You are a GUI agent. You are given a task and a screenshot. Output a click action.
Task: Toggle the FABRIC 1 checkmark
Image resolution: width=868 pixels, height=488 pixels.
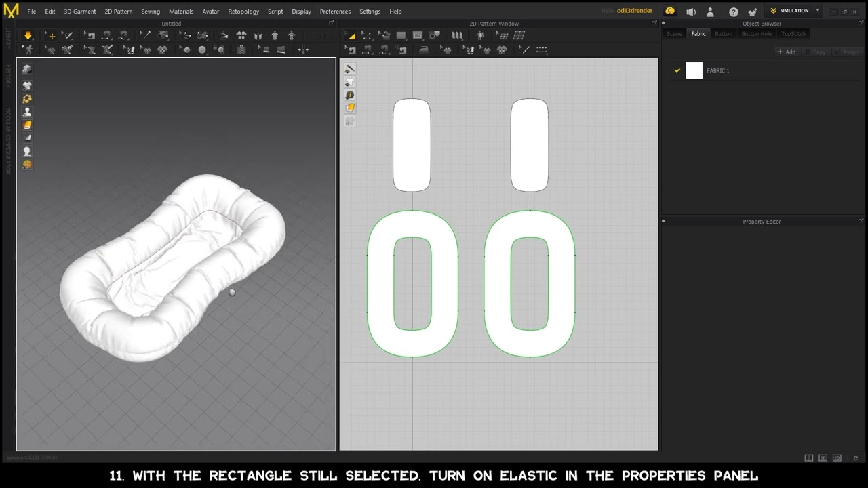(677, 70)
